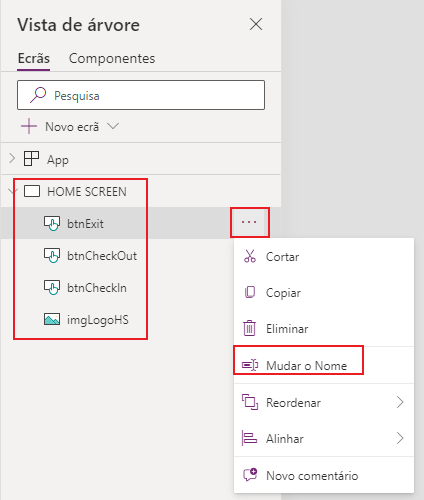Click the Copiar copy icon

click(250, 292)
